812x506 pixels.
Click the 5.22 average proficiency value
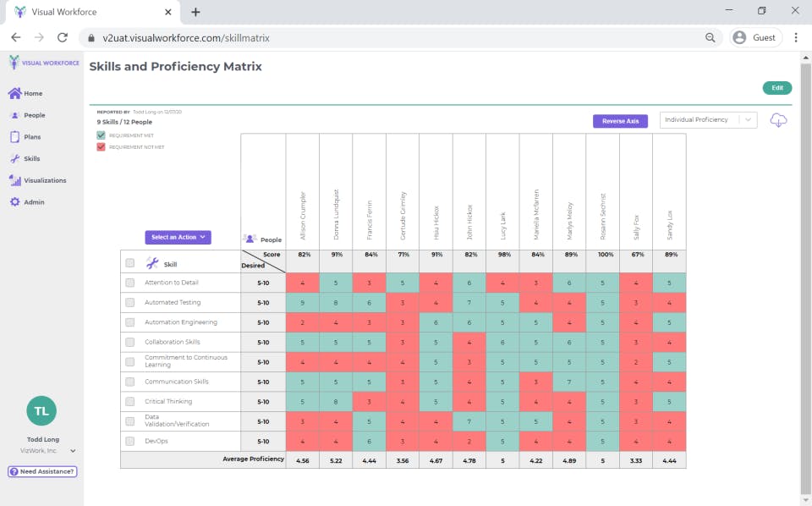tap(336, 460)
